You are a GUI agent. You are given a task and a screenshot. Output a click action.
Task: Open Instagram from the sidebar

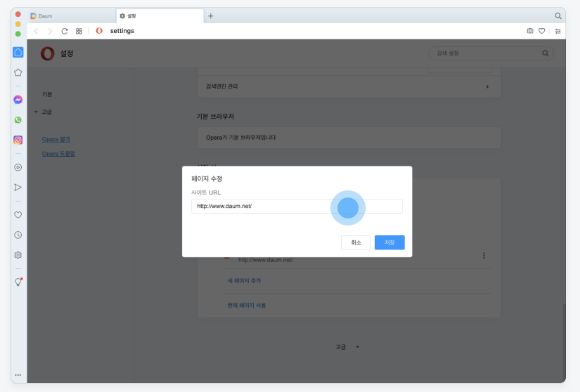click(18, 140)
